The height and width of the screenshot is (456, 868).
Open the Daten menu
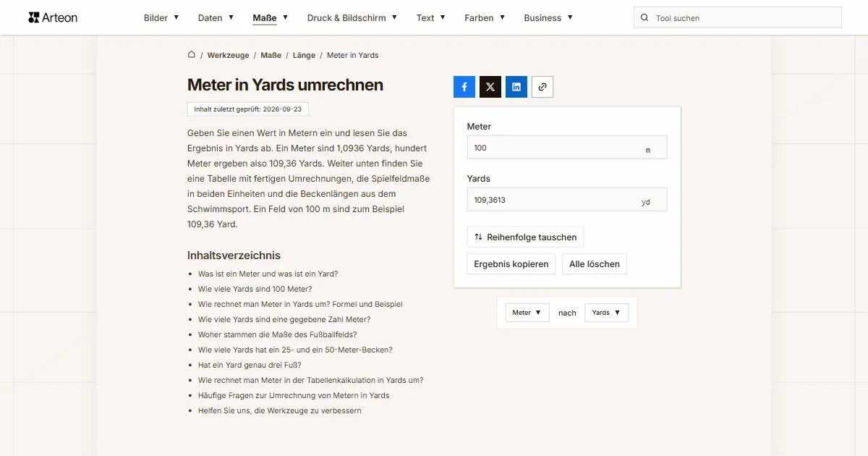[x=216, y=17]
